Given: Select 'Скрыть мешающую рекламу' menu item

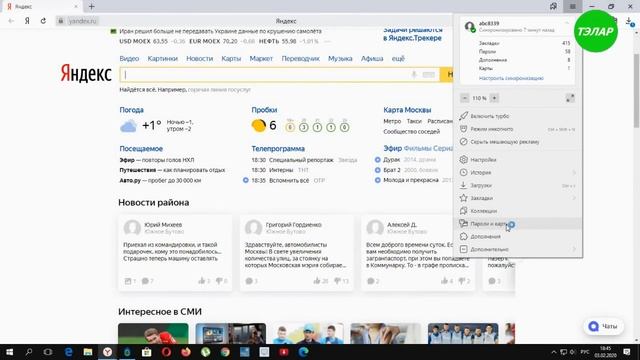Looking at the screenshot, I should 518,142.
